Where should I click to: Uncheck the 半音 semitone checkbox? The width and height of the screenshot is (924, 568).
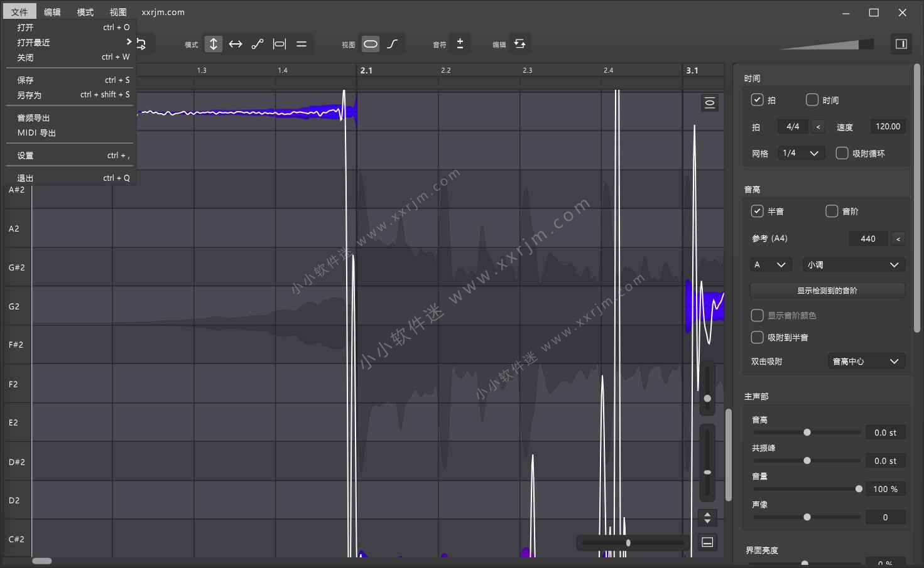pyautogui.click(x=757, y=211)
